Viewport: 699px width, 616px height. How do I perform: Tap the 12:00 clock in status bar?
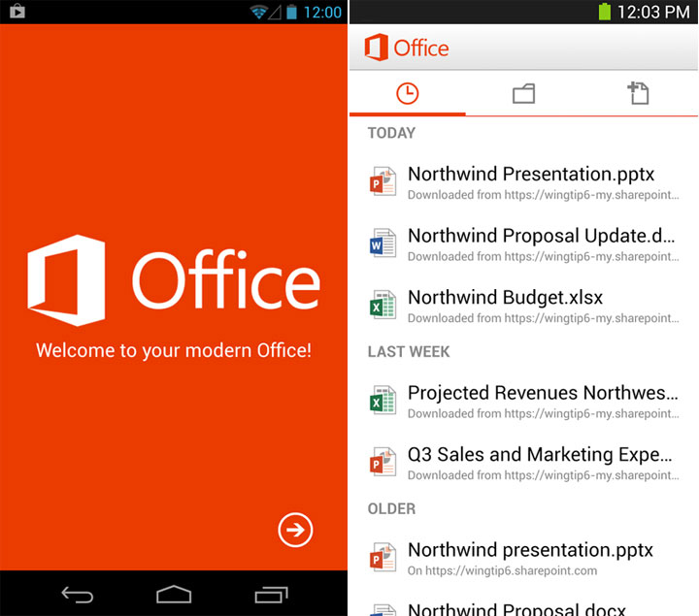322,12
